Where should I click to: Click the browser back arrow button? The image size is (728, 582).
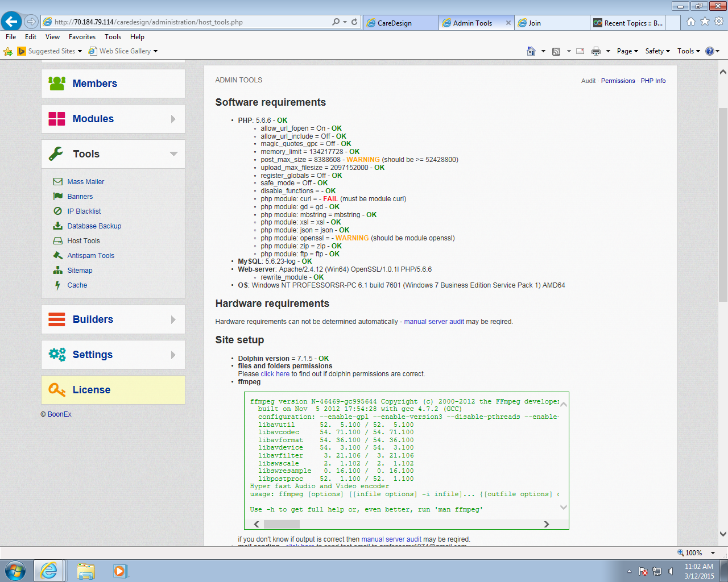[x=11, y=22]
